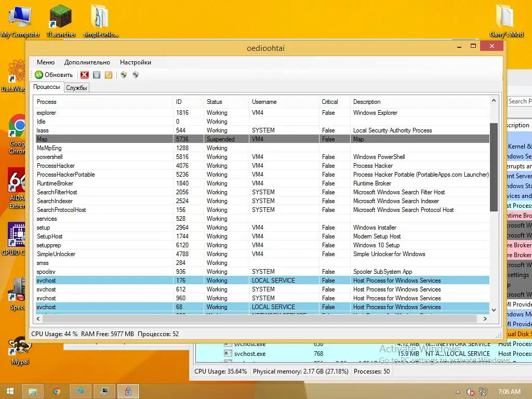The image size is (532, 399).
Task: Sort by the Process column header
Action: click(103, 102)
